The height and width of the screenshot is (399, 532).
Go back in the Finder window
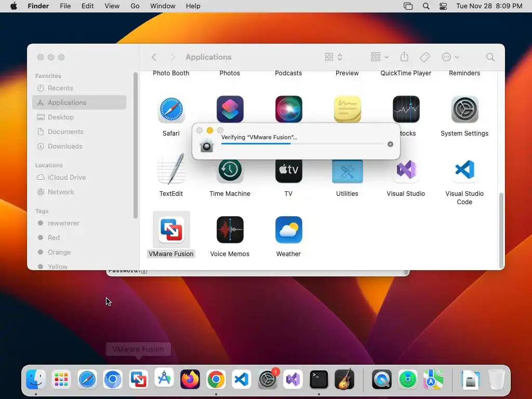pyautogui.click(x=154, y=57)
